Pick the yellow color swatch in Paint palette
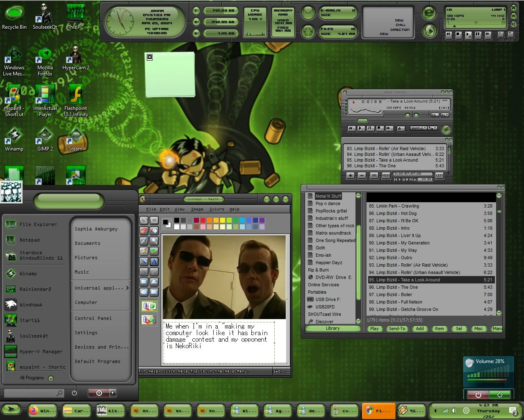 tap(223, 221)
